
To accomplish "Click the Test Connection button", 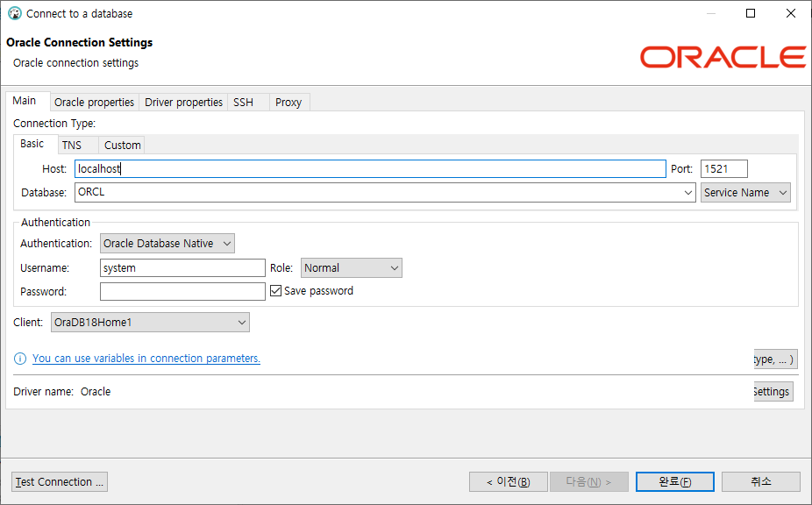I will coord(60,481).
